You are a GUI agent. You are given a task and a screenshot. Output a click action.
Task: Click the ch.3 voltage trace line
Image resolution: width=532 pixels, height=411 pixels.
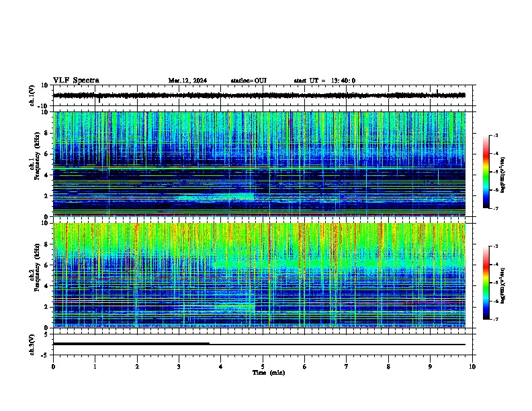[x=259, y=345]
